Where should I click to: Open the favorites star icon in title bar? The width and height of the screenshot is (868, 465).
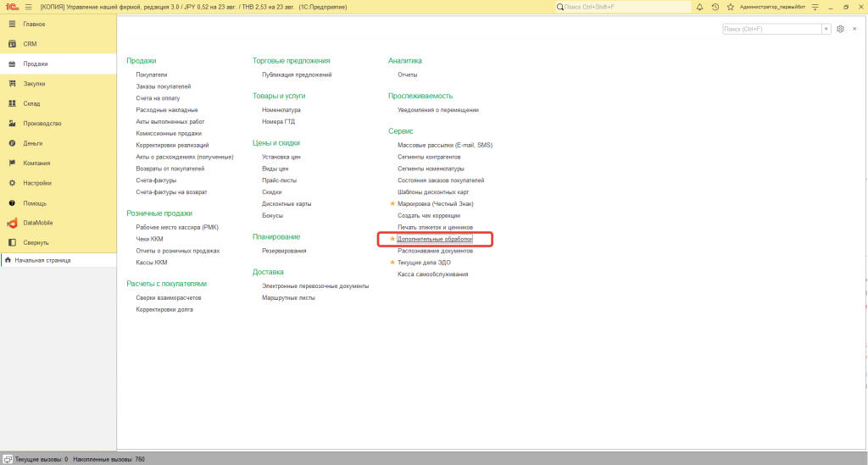pos(730,7)
